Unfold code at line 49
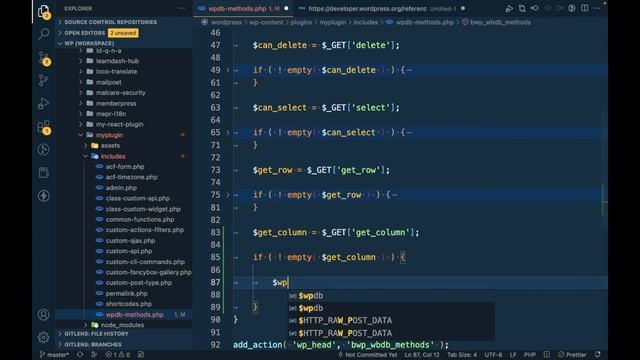 (228, 70)
